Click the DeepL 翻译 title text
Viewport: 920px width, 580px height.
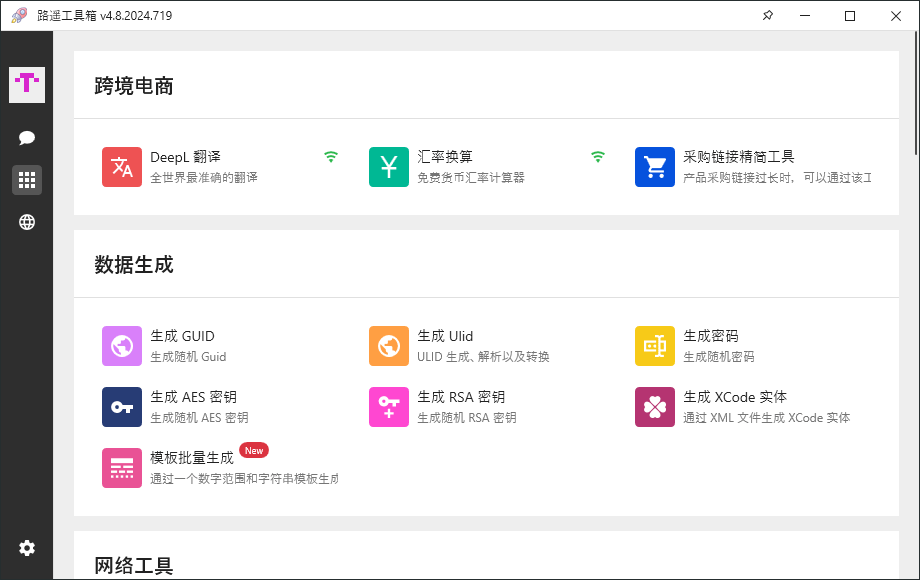185,157
